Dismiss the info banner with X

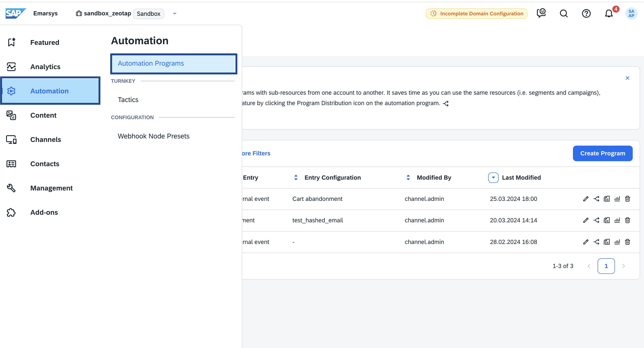click(x=627, y=78)
